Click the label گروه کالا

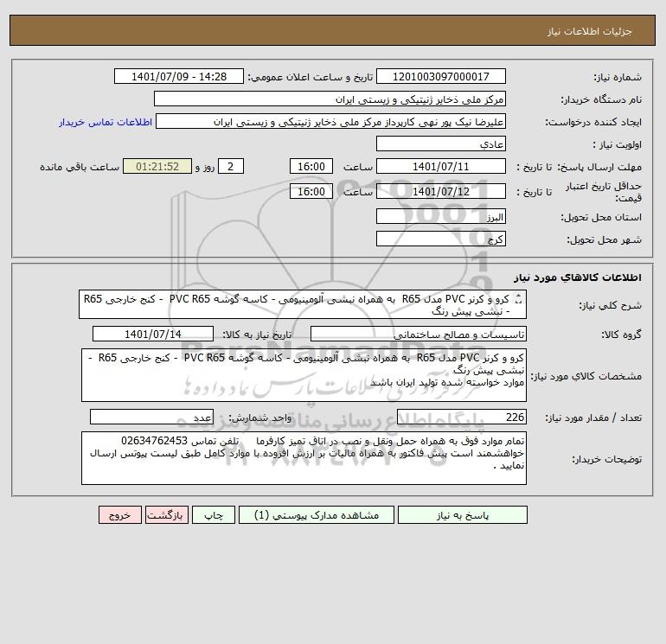click(x=621, y=335)
